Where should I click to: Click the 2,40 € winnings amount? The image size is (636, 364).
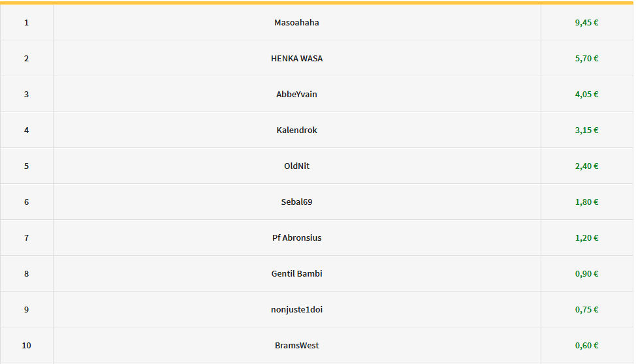pyautogui.click(x=586, y=166)
